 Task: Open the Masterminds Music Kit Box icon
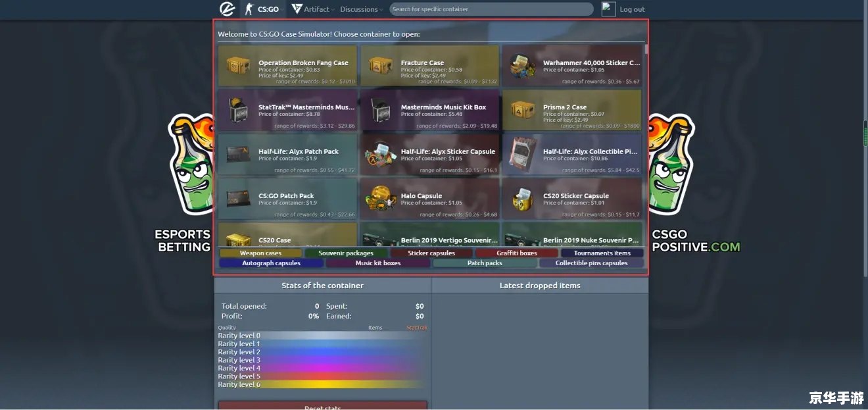click(380, 109)
